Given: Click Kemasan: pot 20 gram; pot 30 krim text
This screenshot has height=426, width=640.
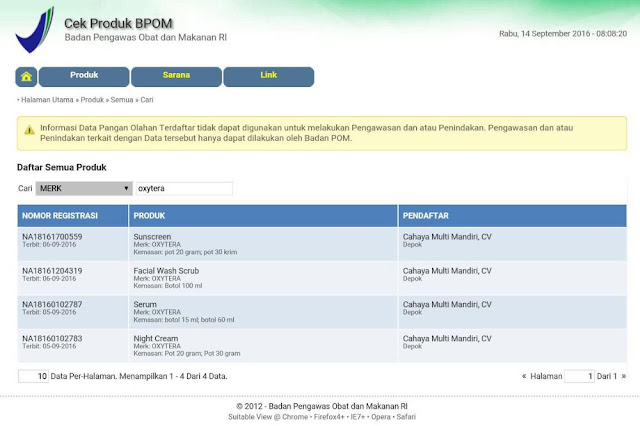Looking at the screenshot, I should tap(185, 252).
